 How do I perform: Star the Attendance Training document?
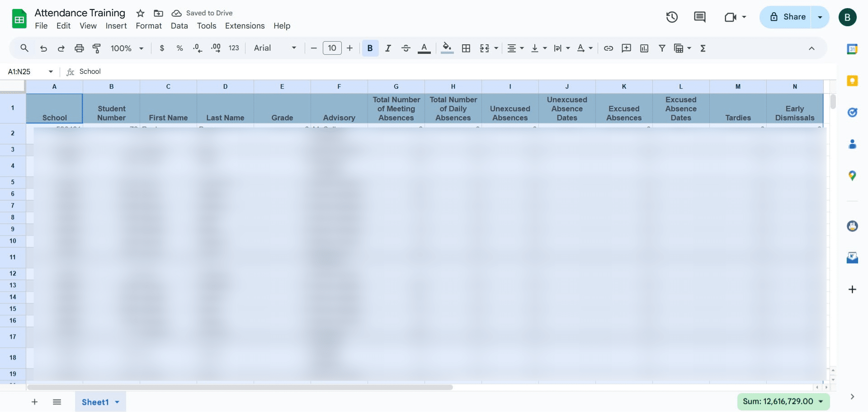point(141,13)
